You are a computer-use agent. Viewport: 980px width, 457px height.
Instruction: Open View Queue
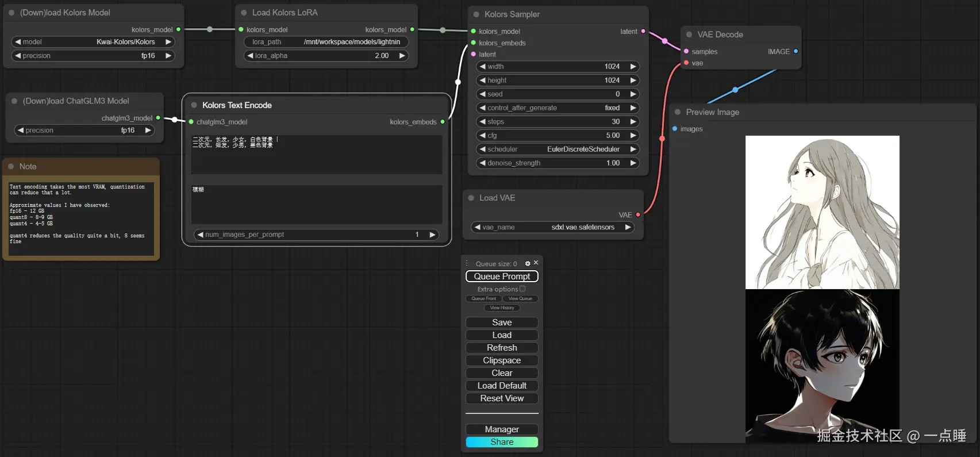click(520, 299)
